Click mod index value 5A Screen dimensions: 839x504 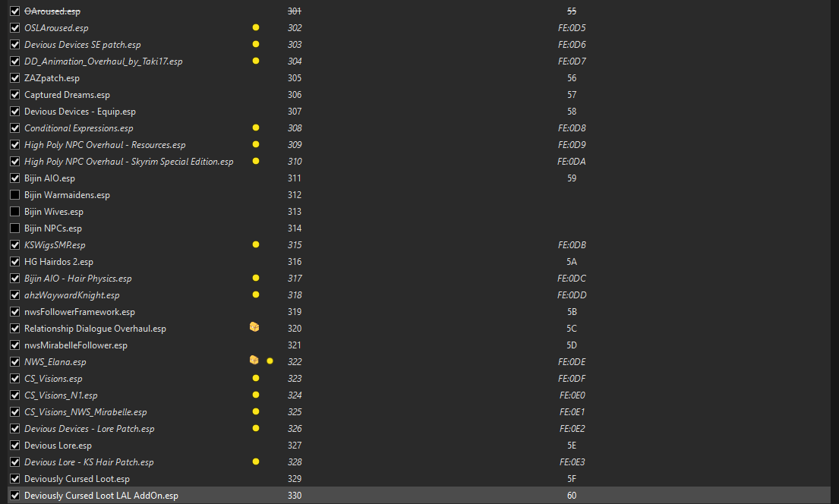point(572,262)
